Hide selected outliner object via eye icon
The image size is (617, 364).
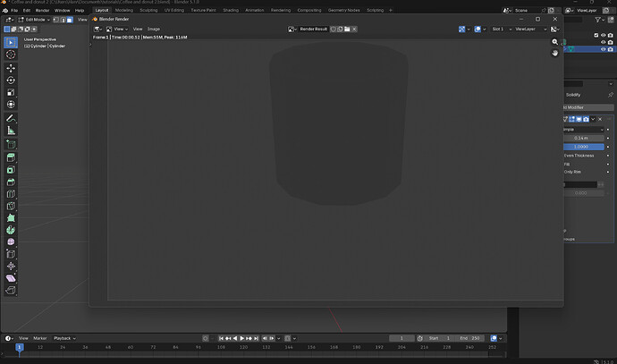click(x=603, y=49)
